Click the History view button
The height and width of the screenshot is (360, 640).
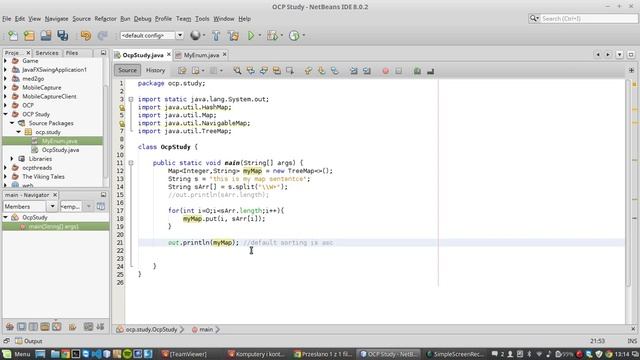(x=156, y=71)
